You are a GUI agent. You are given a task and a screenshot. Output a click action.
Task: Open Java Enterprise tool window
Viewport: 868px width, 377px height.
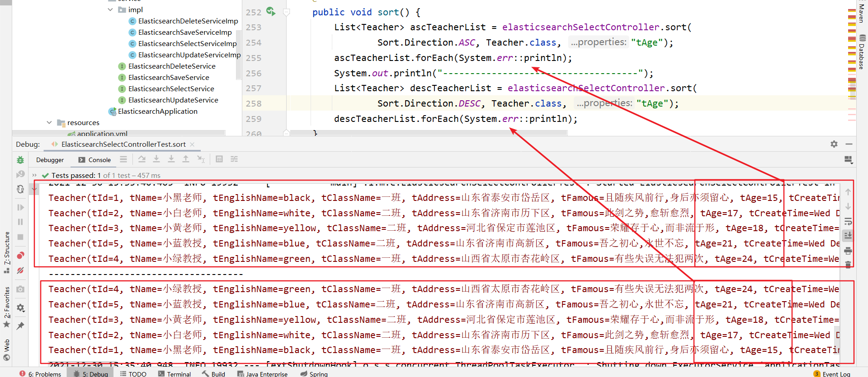pos(262,373)
